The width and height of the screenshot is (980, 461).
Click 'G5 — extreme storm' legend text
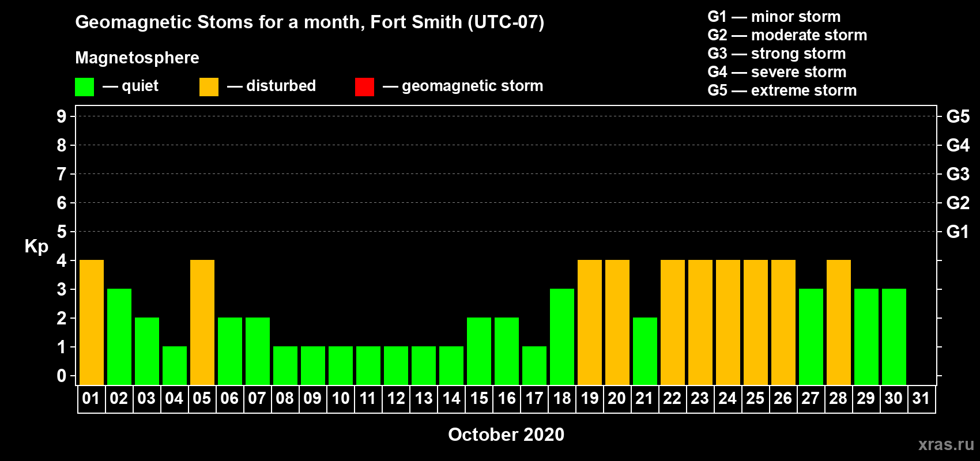coord(782,90)
